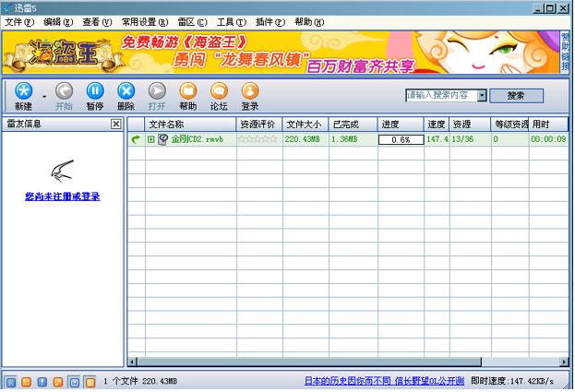
Task: Open the 雷区(C) menu
Action: (192, 22)
